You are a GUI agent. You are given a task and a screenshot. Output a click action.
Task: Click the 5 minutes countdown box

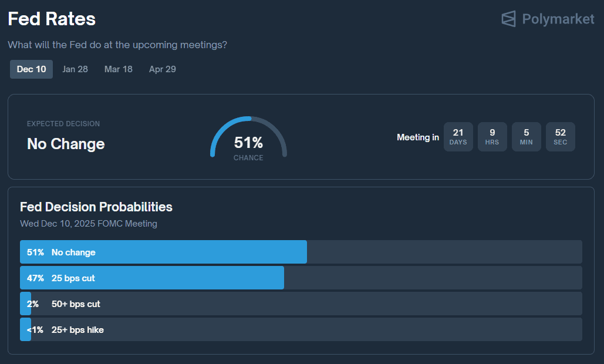(x=526, y=137)
